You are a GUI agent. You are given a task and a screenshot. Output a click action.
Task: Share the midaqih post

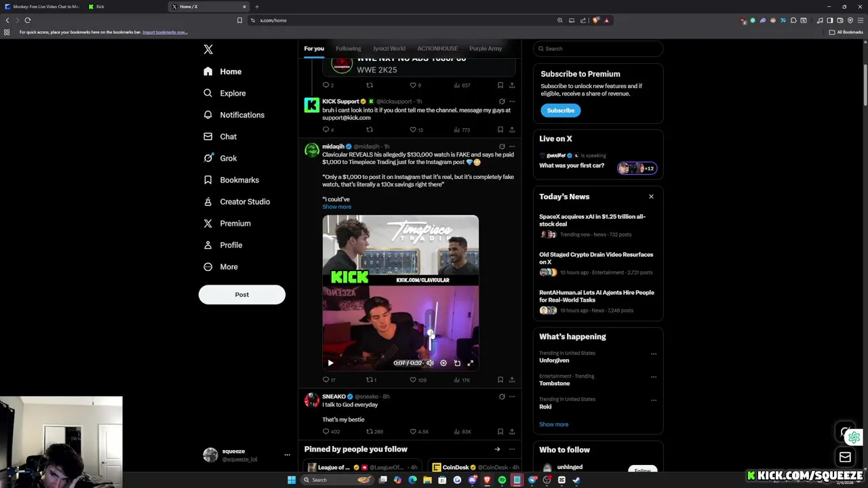(512, 380)
